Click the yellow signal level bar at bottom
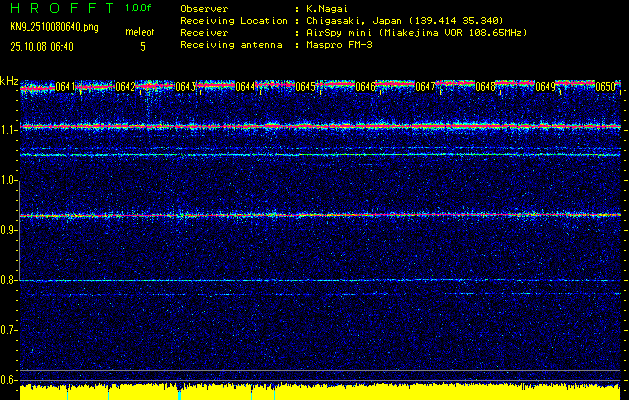629x400 pixels. click(320, 391)
